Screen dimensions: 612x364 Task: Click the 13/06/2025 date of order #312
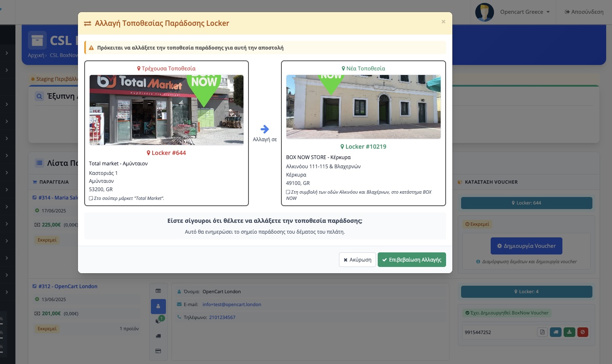(54, 299)
